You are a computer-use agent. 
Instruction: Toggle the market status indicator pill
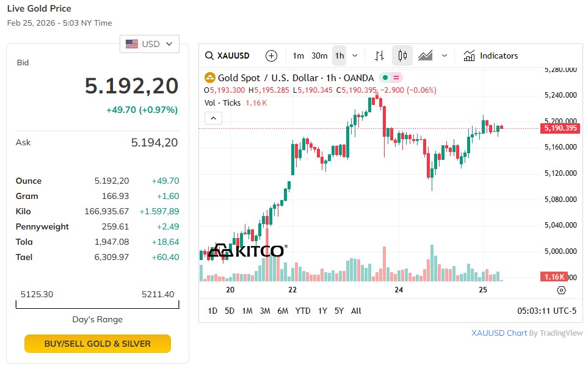coord(391,78)
